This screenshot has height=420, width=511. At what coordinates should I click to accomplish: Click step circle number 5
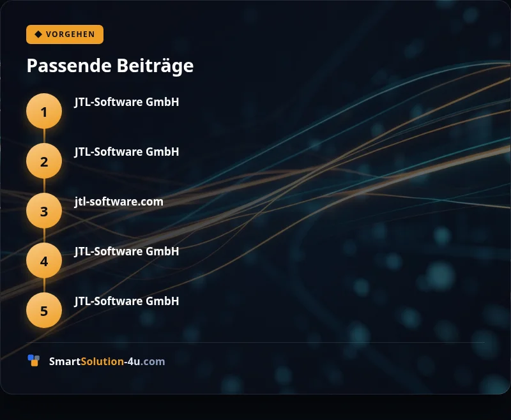44,311
